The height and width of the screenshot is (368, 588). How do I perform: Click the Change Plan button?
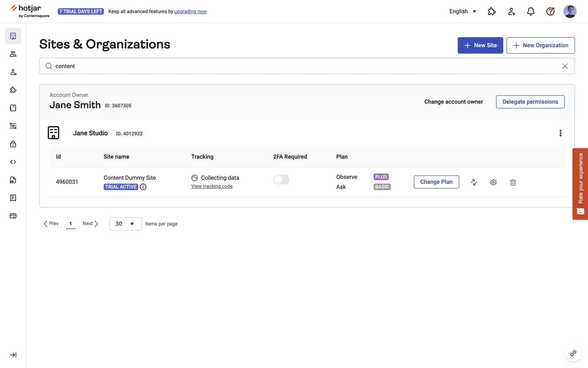tap(436, 182)
